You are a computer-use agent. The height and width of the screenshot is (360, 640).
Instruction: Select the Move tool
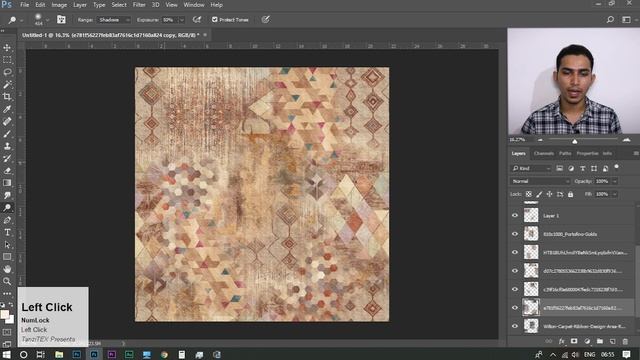pos(7,48)
